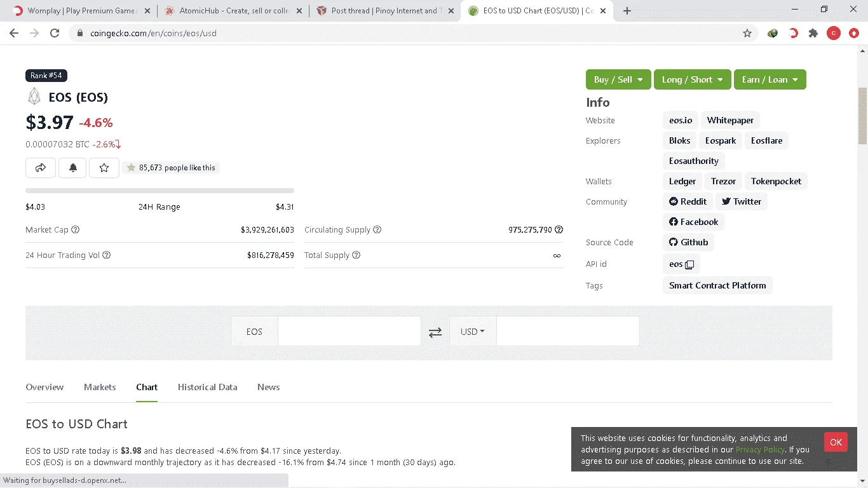868x488 pixels.
Task: Close the EOS to USD Chart tab
Action: 603,11
